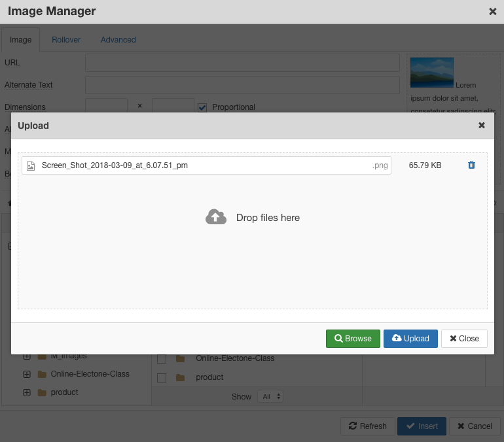This screenshot has height=442, width=504.
Task: Click the image file icon beside filename
Action: coord(31,166)
